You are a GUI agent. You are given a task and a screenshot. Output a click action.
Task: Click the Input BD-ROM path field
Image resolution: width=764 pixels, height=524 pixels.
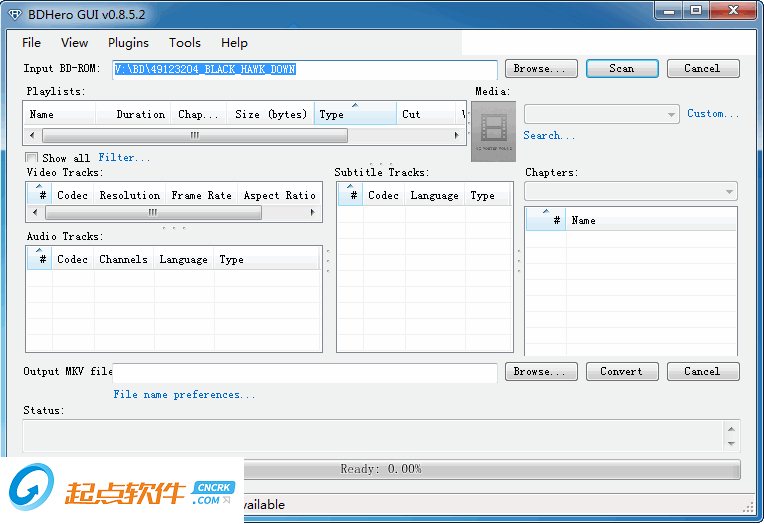304,70
